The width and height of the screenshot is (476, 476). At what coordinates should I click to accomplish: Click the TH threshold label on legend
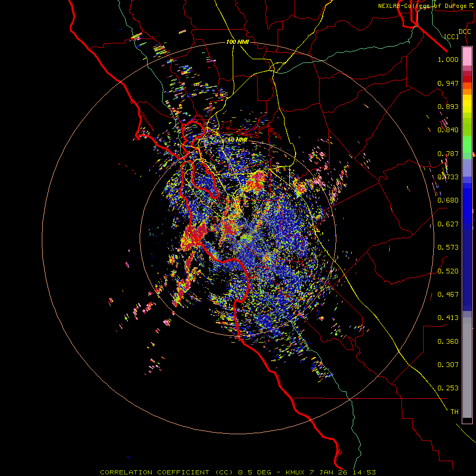454,412
